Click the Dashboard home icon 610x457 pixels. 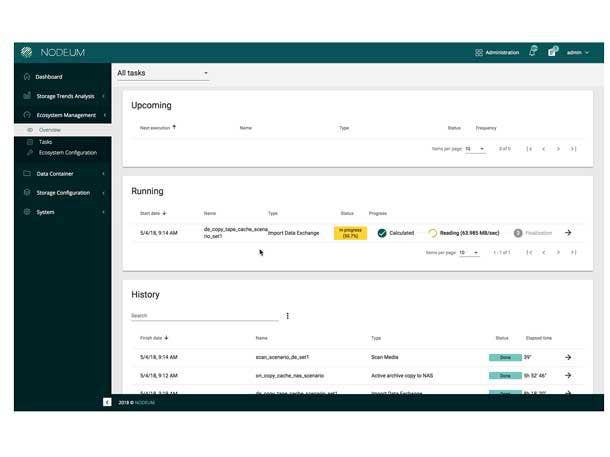27,77
